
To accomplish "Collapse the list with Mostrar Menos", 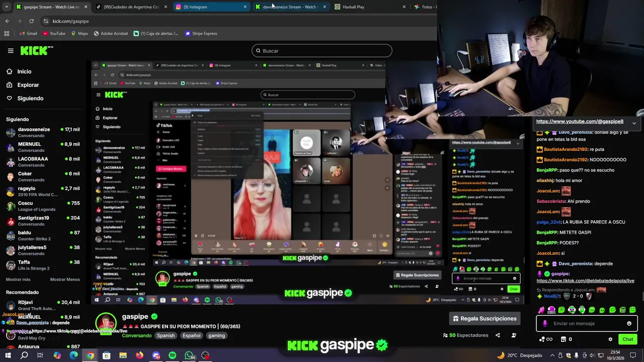I will click(65, 280).
